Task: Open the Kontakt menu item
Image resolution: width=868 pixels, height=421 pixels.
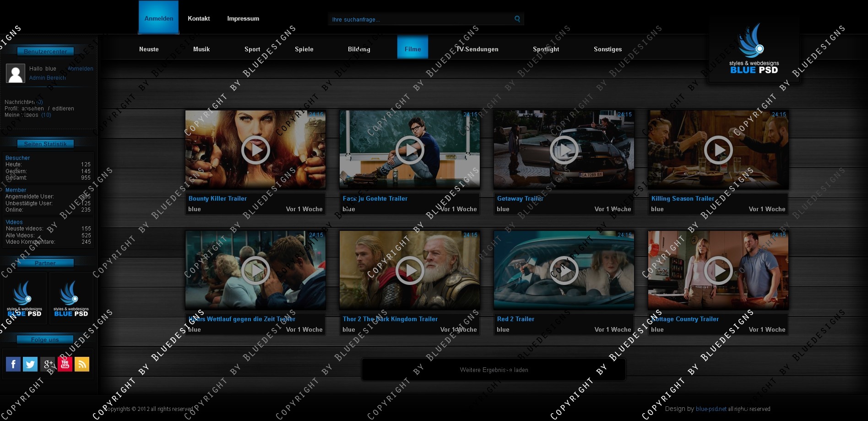Action: pyautogui.click(x=199, y=18)
